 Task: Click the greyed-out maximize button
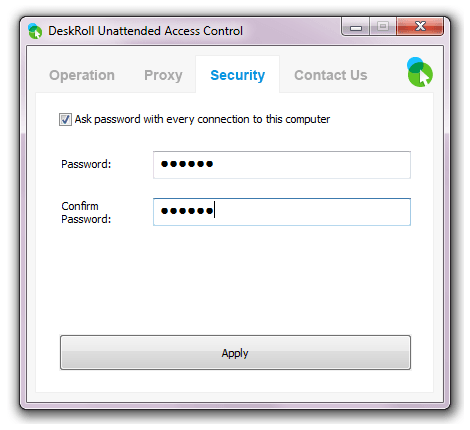tap(383, 27)
